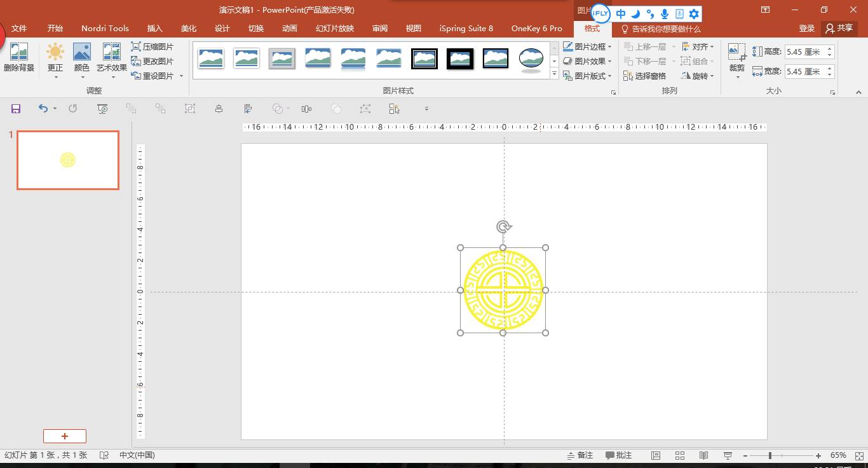The width and height of the screenshot is (868, 468).
Task: Click distribute horizontally icon in quick access toolbar
Action: [x=307, y=109]
